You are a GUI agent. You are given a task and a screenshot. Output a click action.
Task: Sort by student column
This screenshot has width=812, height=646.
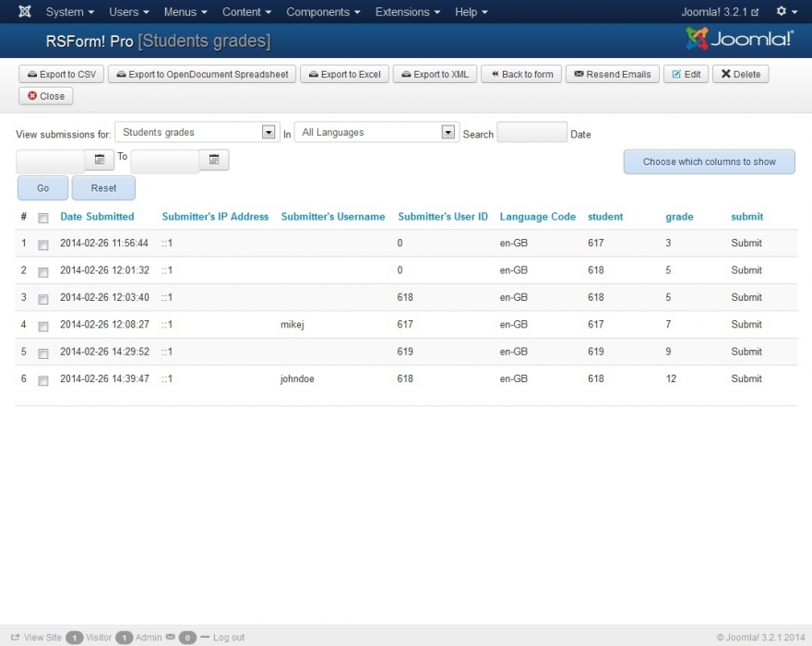(605, 217)
